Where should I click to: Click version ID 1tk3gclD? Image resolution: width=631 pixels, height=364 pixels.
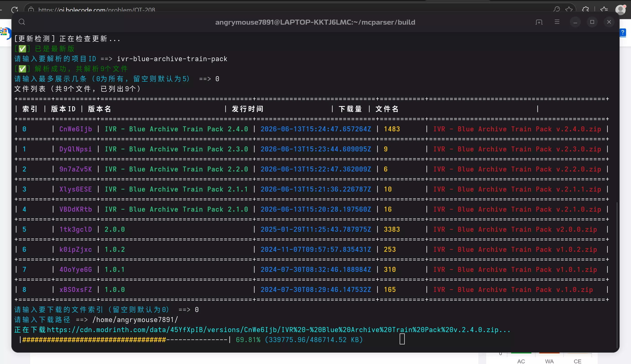[76, 229]
